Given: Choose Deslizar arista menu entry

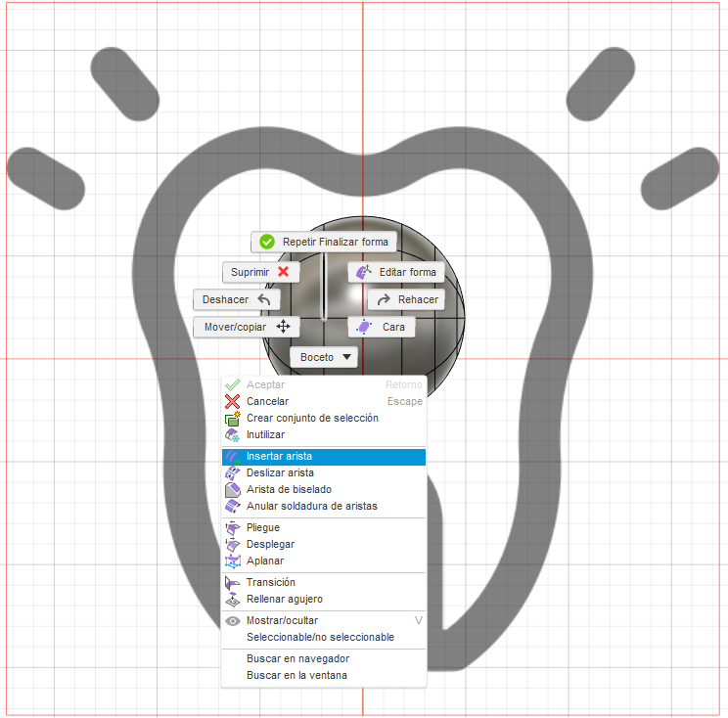Looking at the screenshot, I should click(324, 472).
